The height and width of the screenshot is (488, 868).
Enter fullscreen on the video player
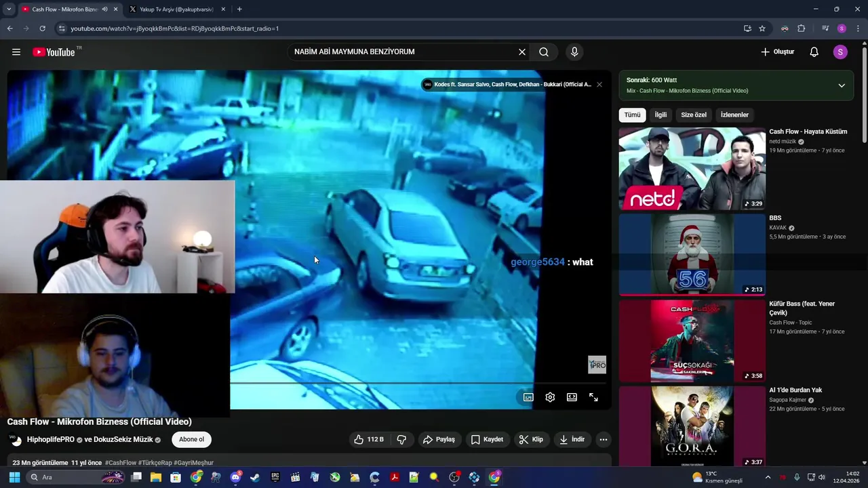click(x=593, y=397)
